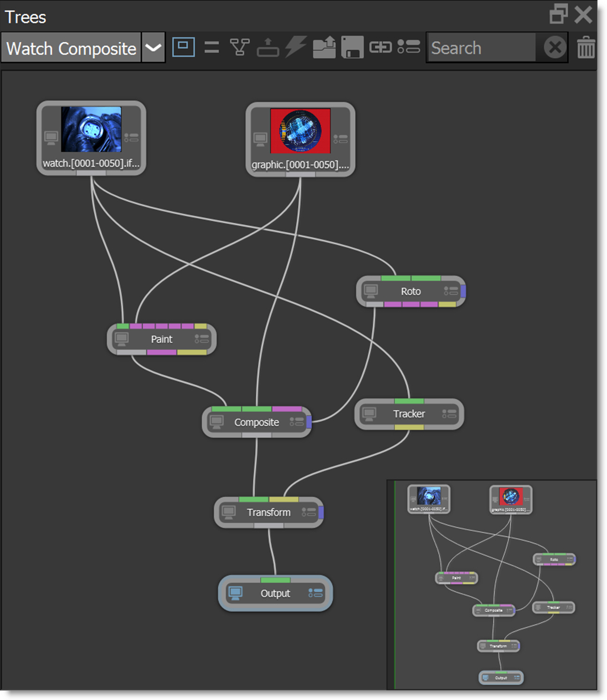Click the linked nodes icon in toolbar
The image size is (607, 700).
(x=380, y=47)
